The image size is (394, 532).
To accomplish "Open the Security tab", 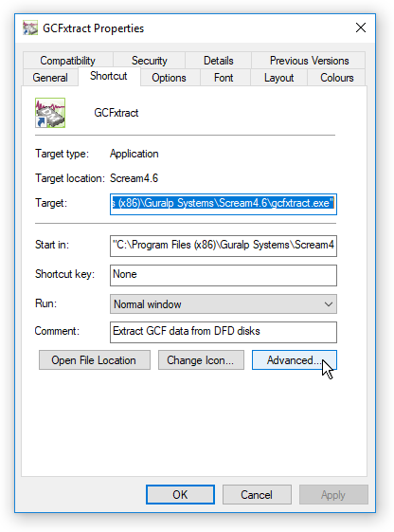I will click(x=150, y=61).
